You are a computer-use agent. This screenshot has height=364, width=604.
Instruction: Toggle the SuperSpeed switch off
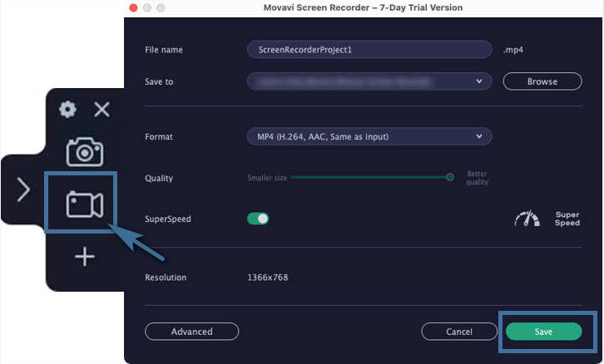pyautogui.click(x=258, y=219)
